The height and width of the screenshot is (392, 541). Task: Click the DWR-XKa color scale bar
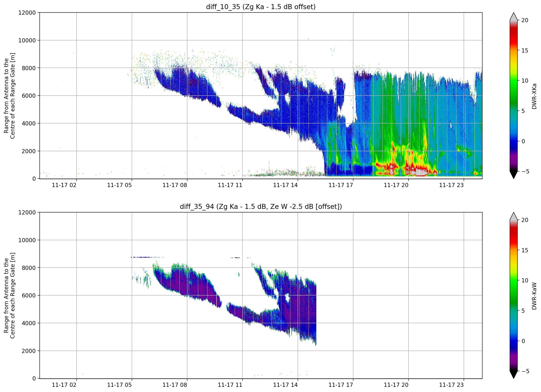pyautogui.click(x=514, y=96)
